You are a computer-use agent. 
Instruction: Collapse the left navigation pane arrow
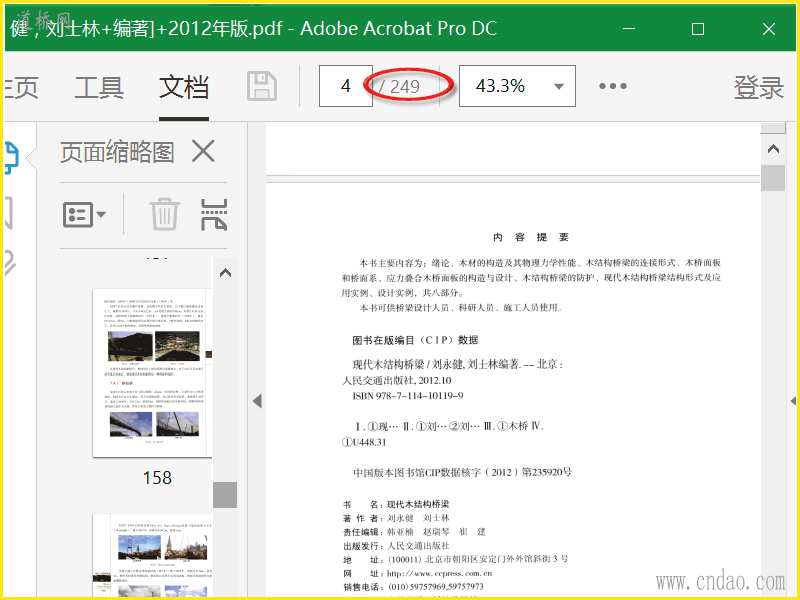257,401
